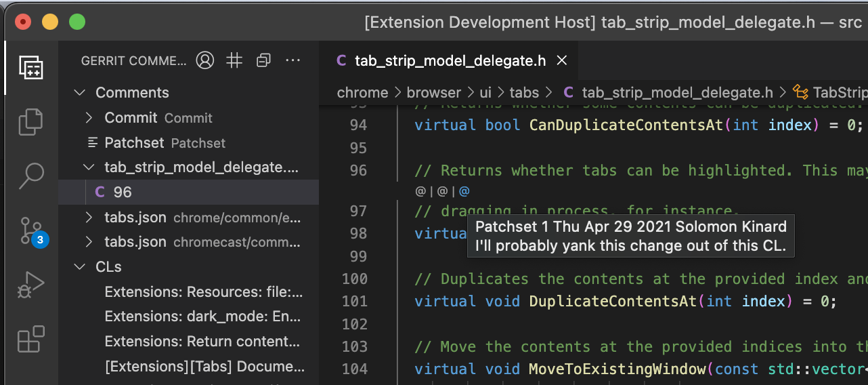868x385 pixels.
Task: Open Source Control with 3 badge
Action: pyautogui.click(x=30, y=230)
